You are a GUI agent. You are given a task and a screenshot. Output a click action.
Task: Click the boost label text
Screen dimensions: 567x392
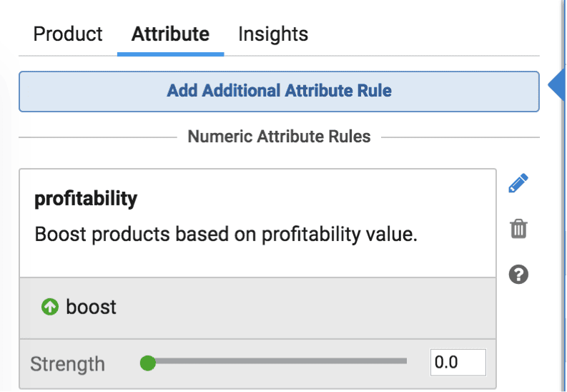(x=91, y=307)
